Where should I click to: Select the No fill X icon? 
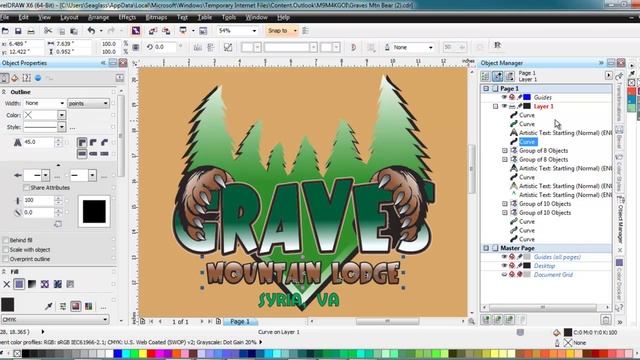pos(7,284)
